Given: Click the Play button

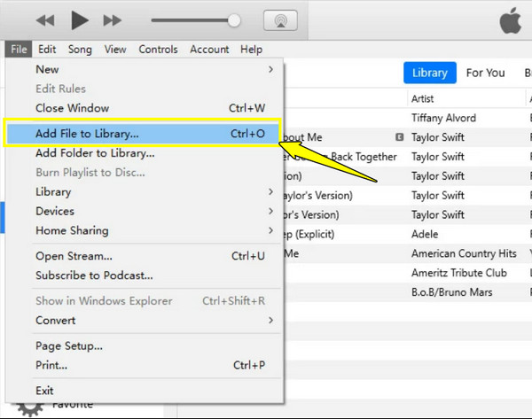Looking at the screenshot, I should click(x=80, y=20).
